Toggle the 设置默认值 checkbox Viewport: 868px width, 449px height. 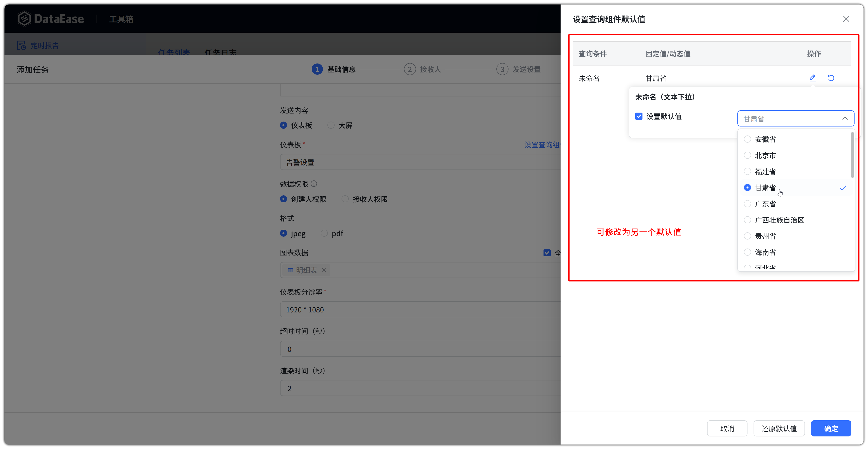(x=638, y=116)
